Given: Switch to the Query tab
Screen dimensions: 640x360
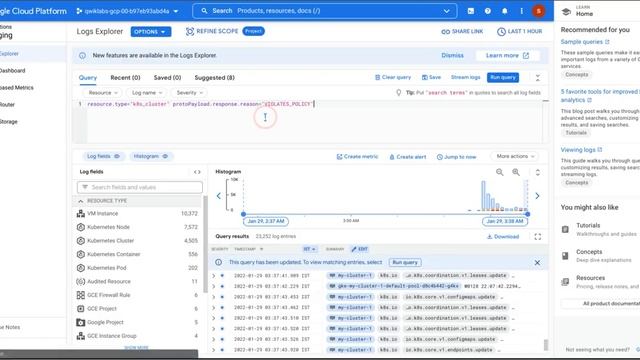Looking at the screenshot, I should pyautogui.click(x=88, y=78).
